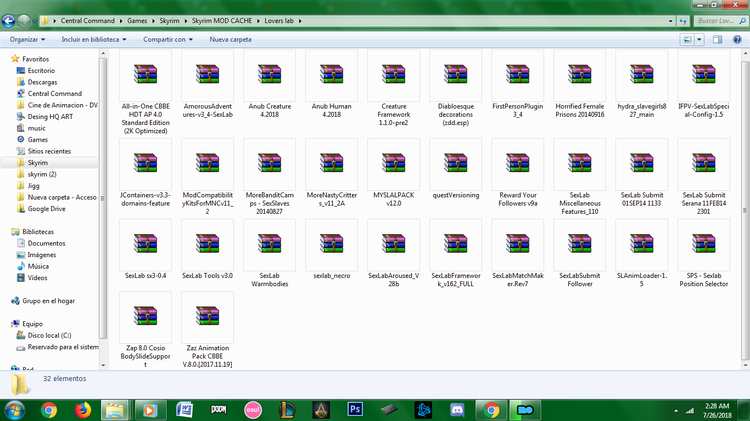Open Photoshop from the taskbar
The width and height of the screenshot is (750, 421).
pos(355,410)
